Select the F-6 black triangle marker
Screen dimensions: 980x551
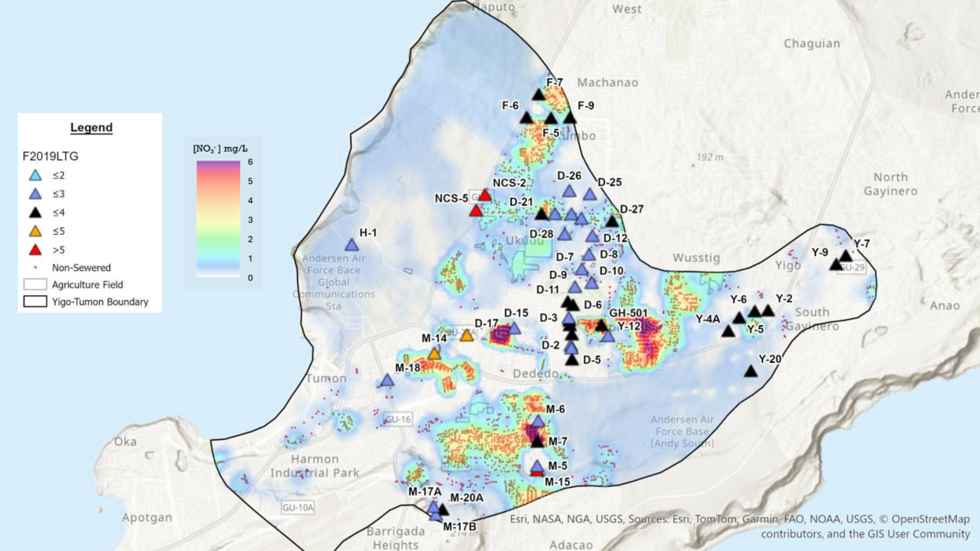pyautogui.click(x=526, y=118)
